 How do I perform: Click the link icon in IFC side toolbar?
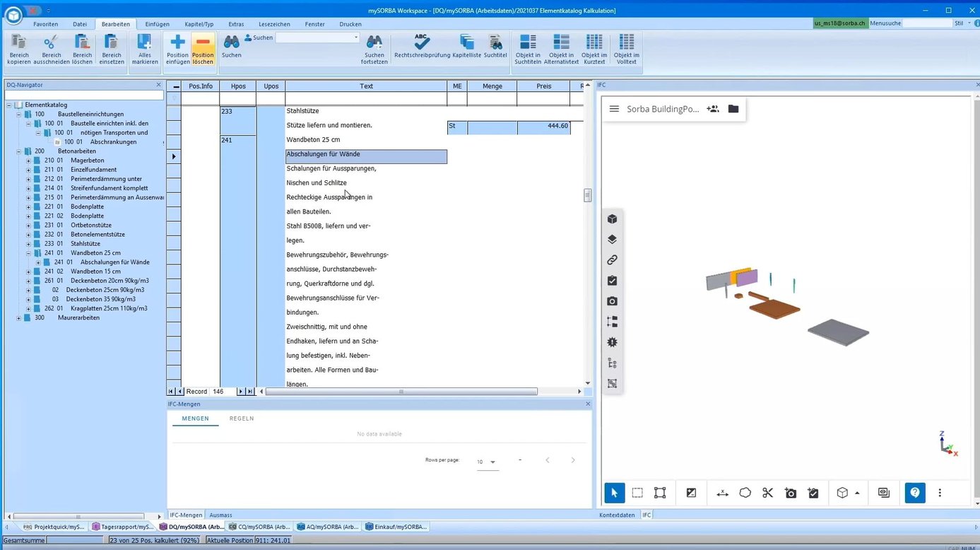612,260
